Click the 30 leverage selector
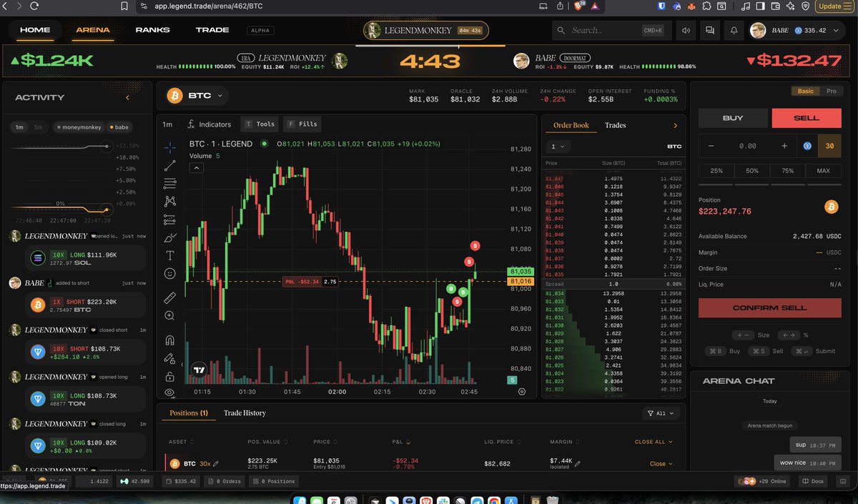This screenshot has width=858, height=504. 829,146
